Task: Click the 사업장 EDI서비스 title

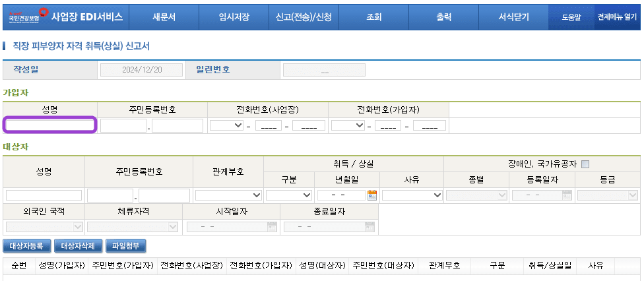Action: [87, 16]
